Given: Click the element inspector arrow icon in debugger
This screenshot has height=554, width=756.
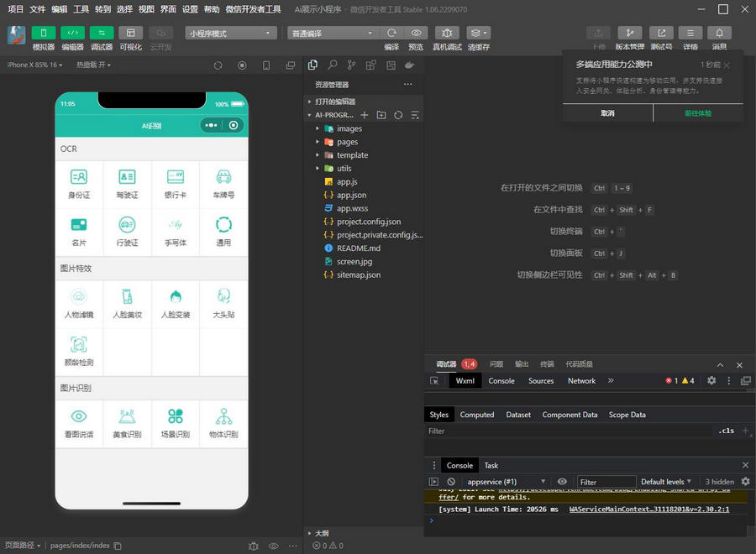Looking at the screenshot, I should tap(434, 380).
